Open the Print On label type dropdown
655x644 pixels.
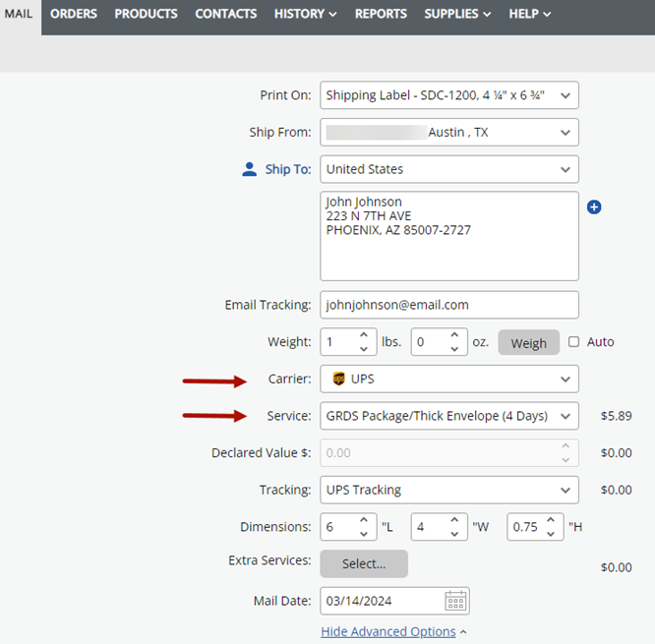[449, 95]
